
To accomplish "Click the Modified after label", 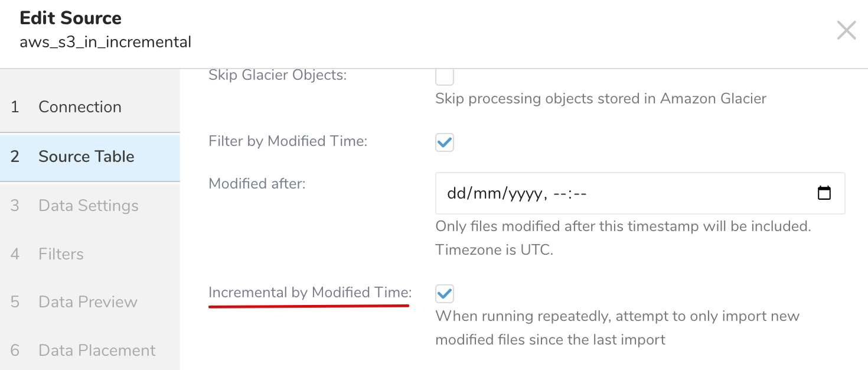I will pos(257,184).
